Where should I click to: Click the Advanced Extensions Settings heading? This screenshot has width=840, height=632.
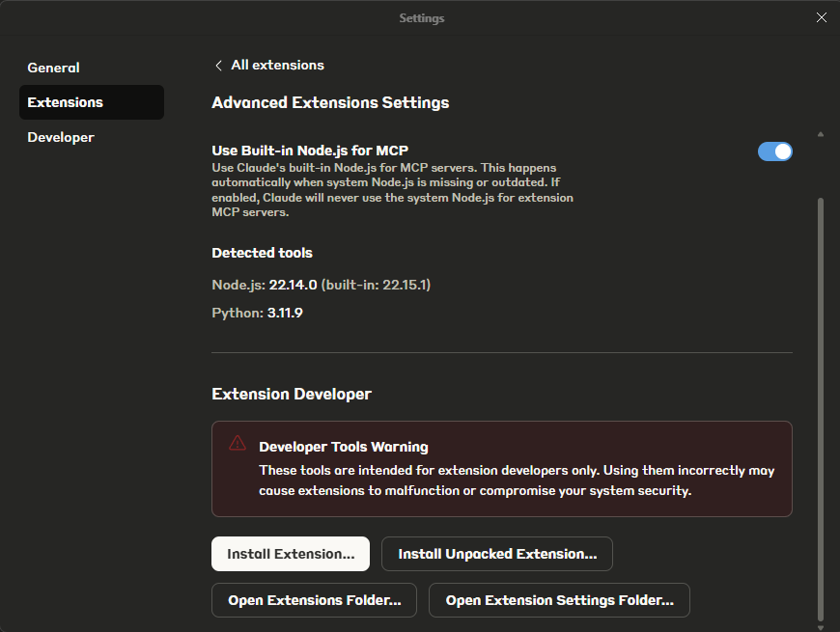(x=330, y=102)
